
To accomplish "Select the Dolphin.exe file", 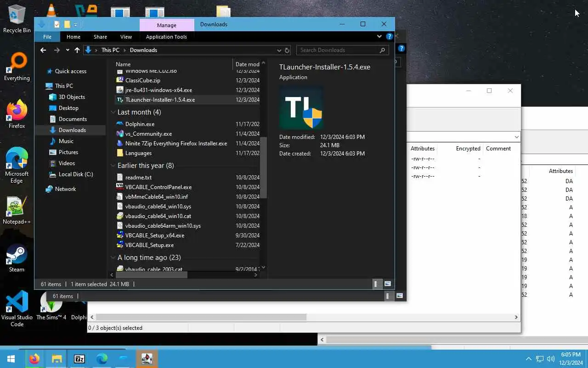I will (x=140, y=124).
